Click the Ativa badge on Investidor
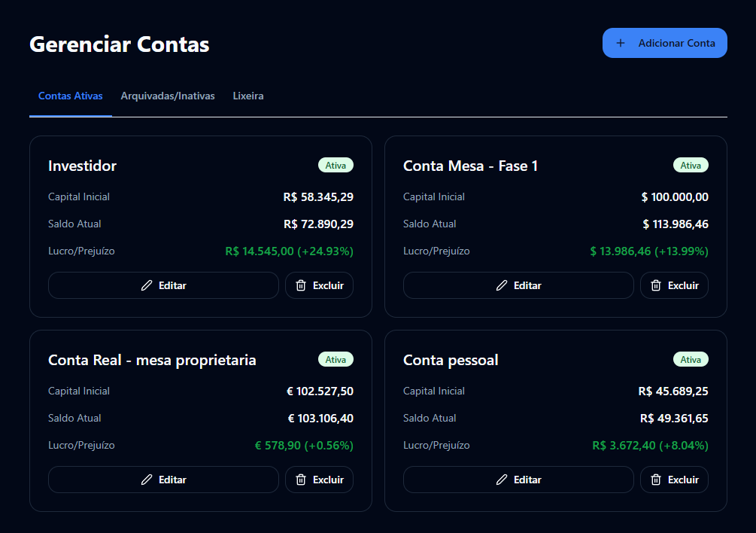Screen dimensions: 756x533 coord(335,165)
